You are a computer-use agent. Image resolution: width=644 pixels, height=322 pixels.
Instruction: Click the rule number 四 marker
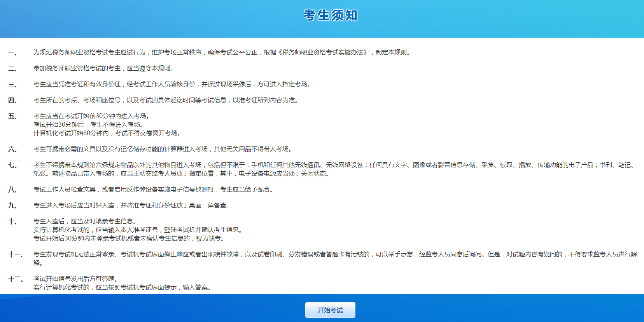coord(12,100)
